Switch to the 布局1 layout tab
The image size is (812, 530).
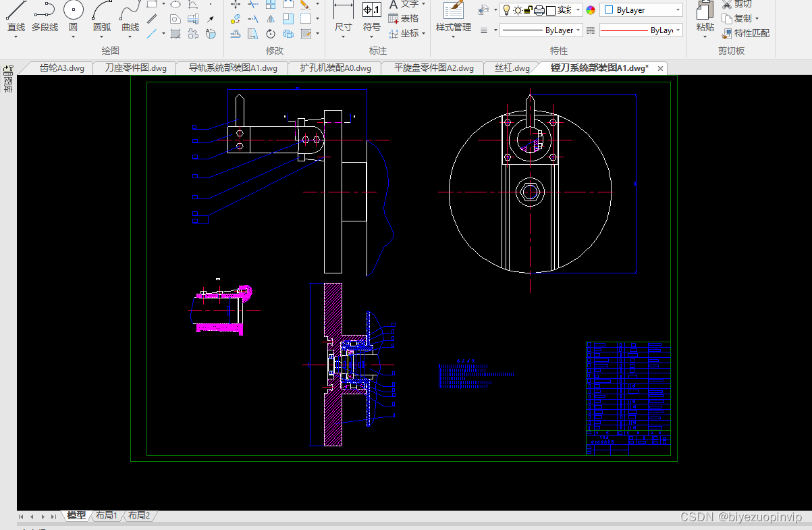click(107, 515)
